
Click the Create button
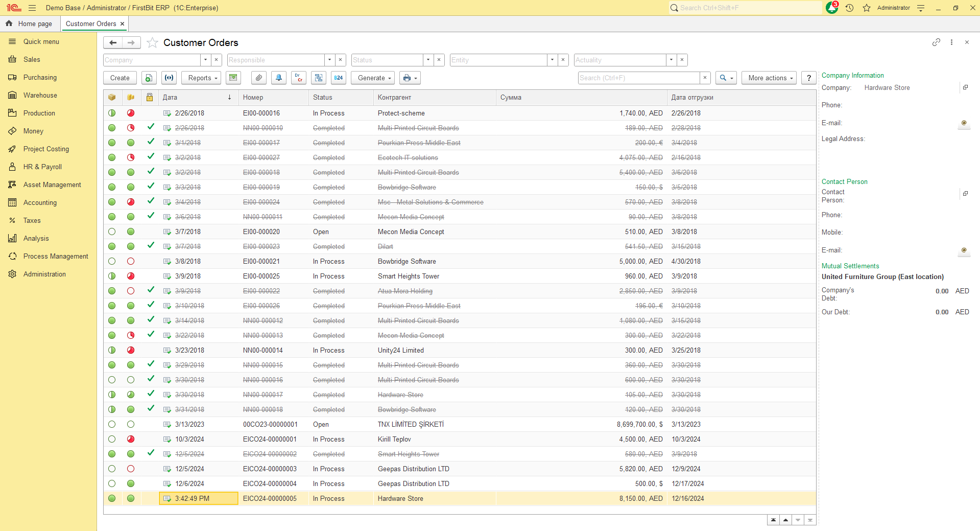coord(120,78)
